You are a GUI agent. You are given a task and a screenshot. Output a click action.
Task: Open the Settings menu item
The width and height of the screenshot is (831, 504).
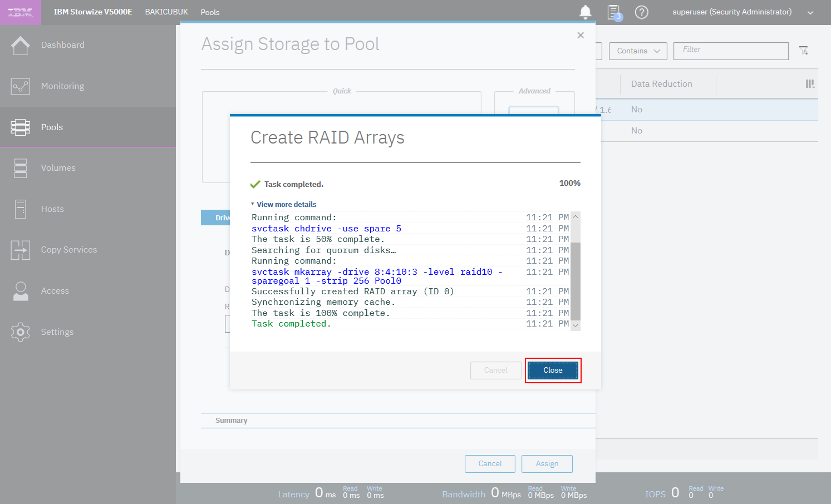pos(57,332)
